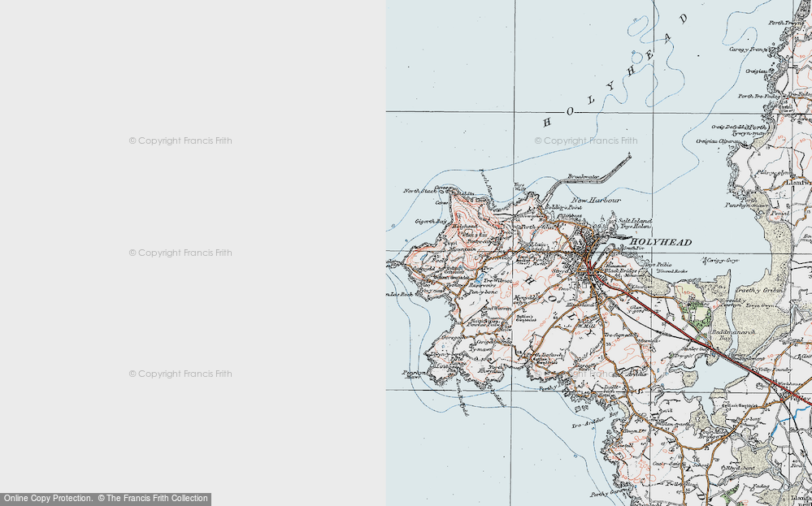Screen dimensions: 812x506
Task: Click the 'Rhyd-bont' label
Action: (x=739, y=468)
